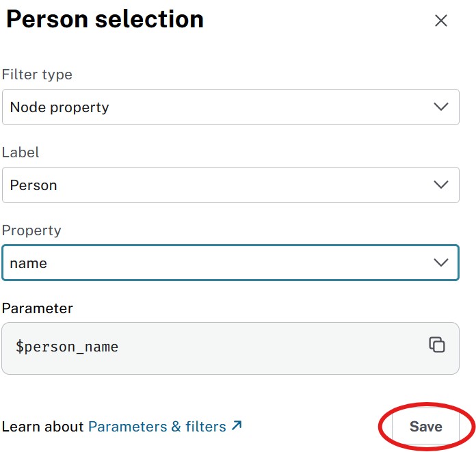Close the Person selection dialog
The image size is (476, 452).
[x=441, y=21]
